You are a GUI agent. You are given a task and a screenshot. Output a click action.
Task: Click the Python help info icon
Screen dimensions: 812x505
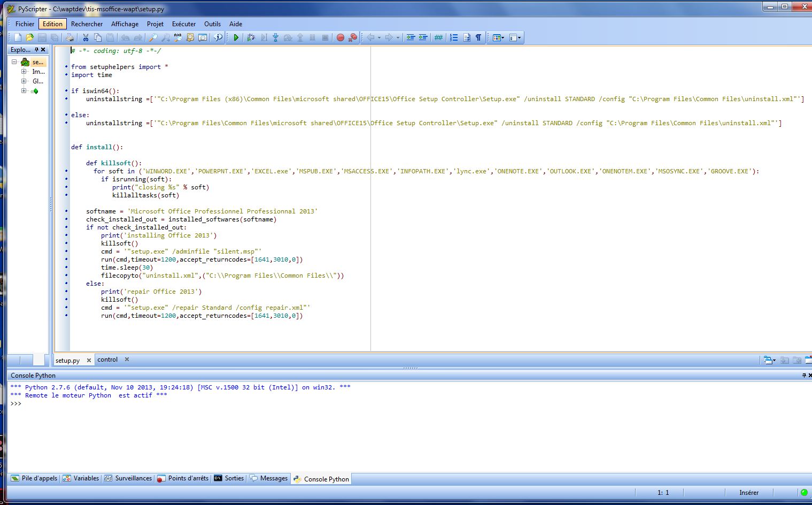tap(218, 37)
